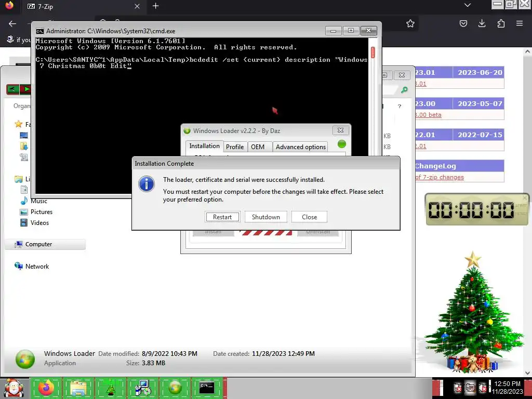Viewport: 532px width, 399px height.
Task: Click Christmas tree taskbar icon
Action: click(111, 388)
